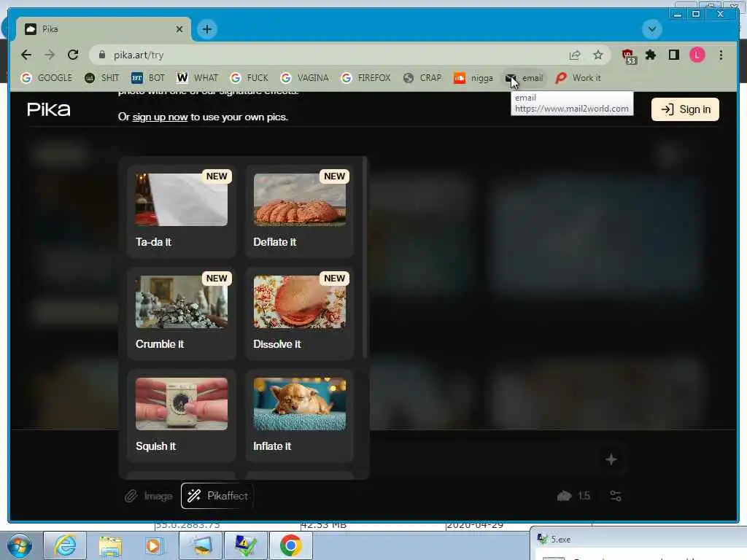The image size is (747, 560).
Task: Choose the Crumble it effect
Action: (x=182, y=312)
